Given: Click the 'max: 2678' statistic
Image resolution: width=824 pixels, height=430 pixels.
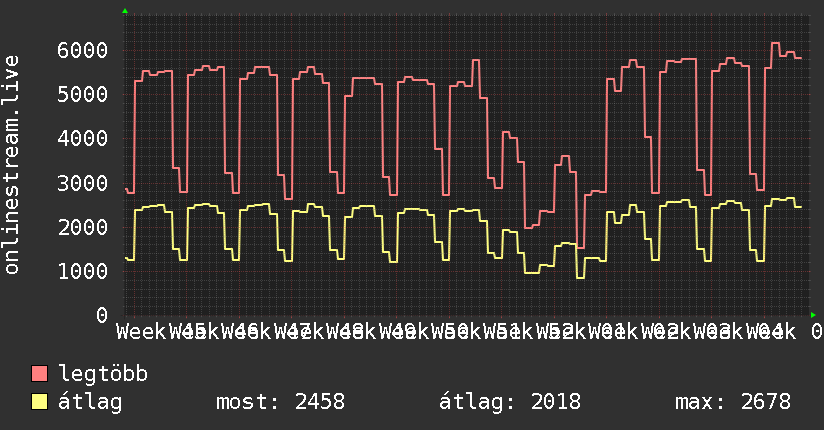Looking at the screenshot, I should [733, 402].
